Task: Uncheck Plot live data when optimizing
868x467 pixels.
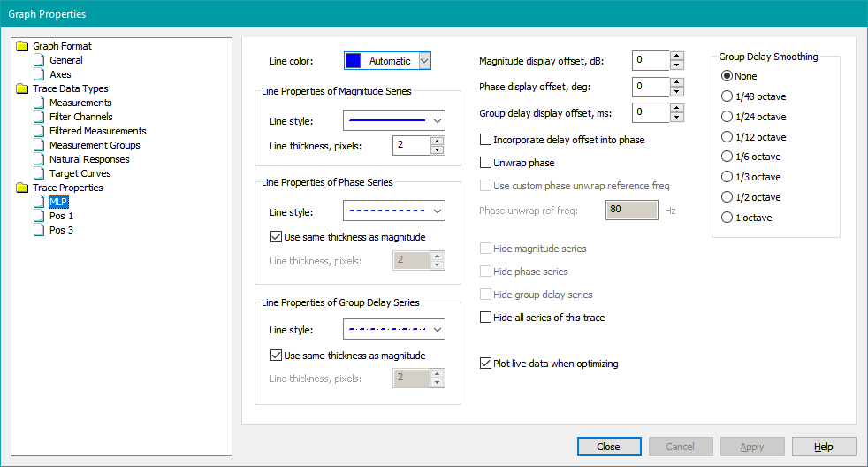Action: coord(485,364)
